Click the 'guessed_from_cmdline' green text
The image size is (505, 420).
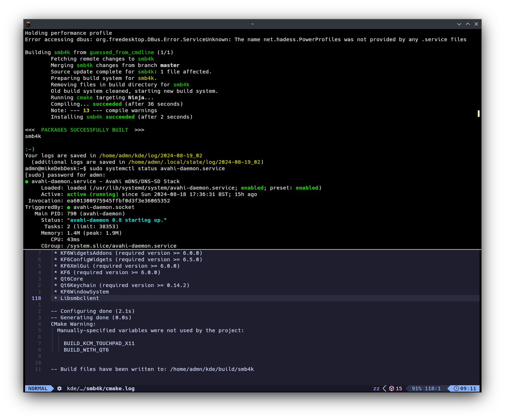pyautogui.click(x=122, y=52)
